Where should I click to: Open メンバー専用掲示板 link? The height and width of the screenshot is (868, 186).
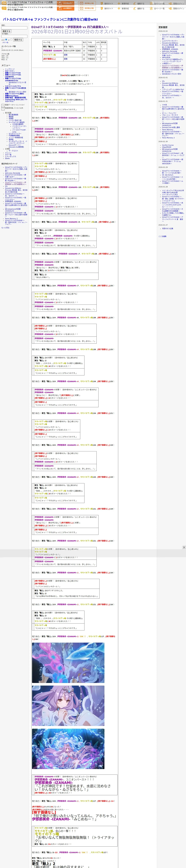[16, 137]
